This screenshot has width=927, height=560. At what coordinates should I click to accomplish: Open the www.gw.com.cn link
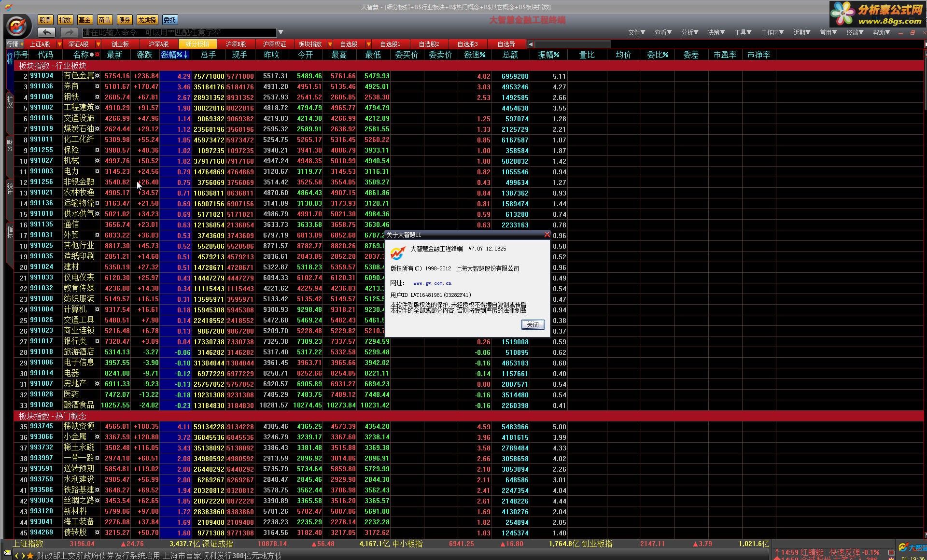pyautogui.click(x=433, y=283)
